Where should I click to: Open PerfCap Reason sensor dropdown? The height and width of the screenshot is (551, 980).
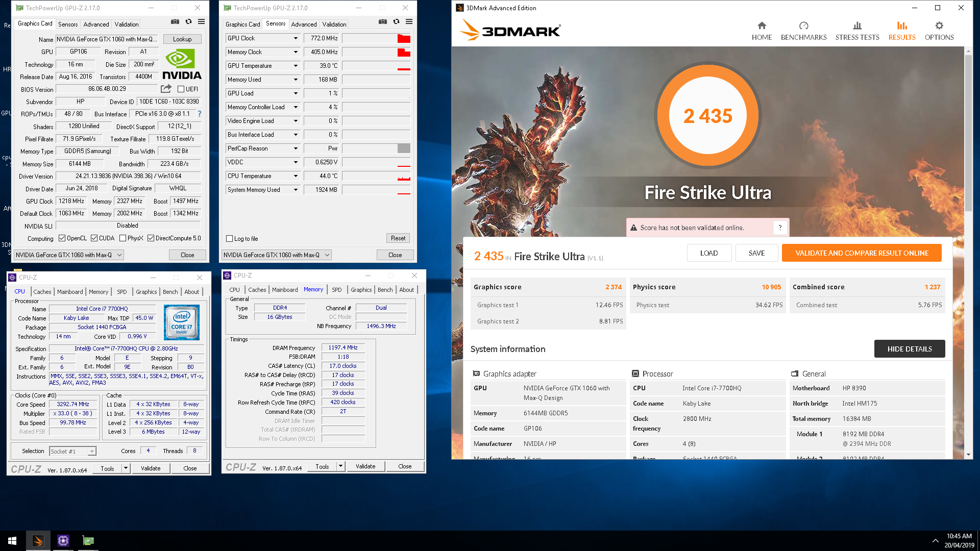coord(295,148)
